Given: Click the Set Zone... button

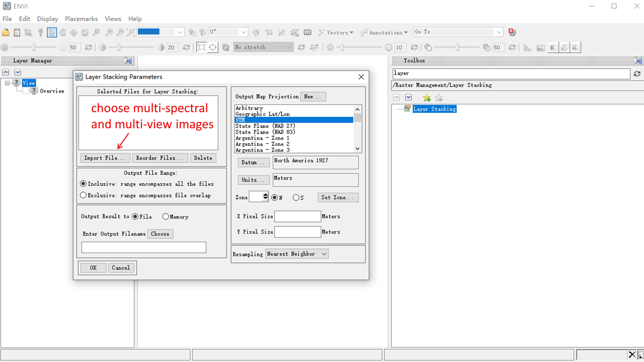Looking at the screenshot, I should 338,197.
